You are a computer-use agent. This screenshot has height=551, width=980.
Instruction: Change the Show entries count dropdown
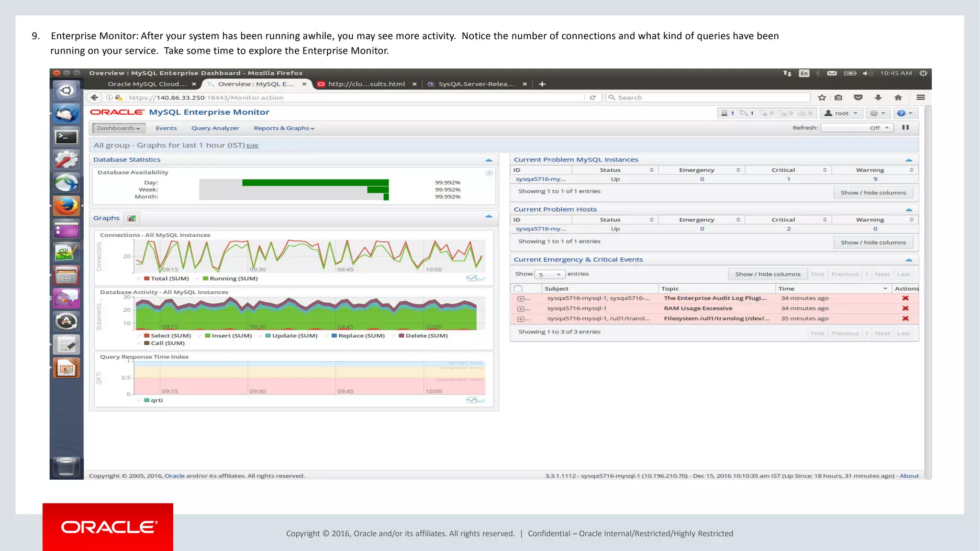(550, 275)
